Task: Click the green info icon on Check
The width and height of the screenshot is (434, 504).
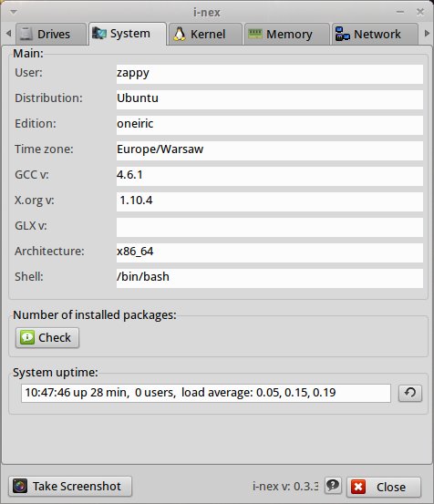Action: (27, 337)
